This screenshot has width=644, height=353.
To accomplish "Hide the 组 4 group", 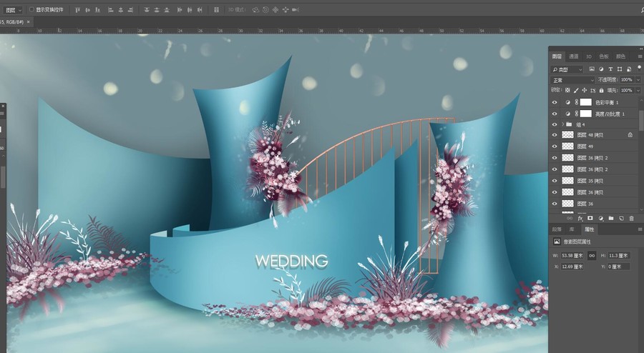I will 555,124.
